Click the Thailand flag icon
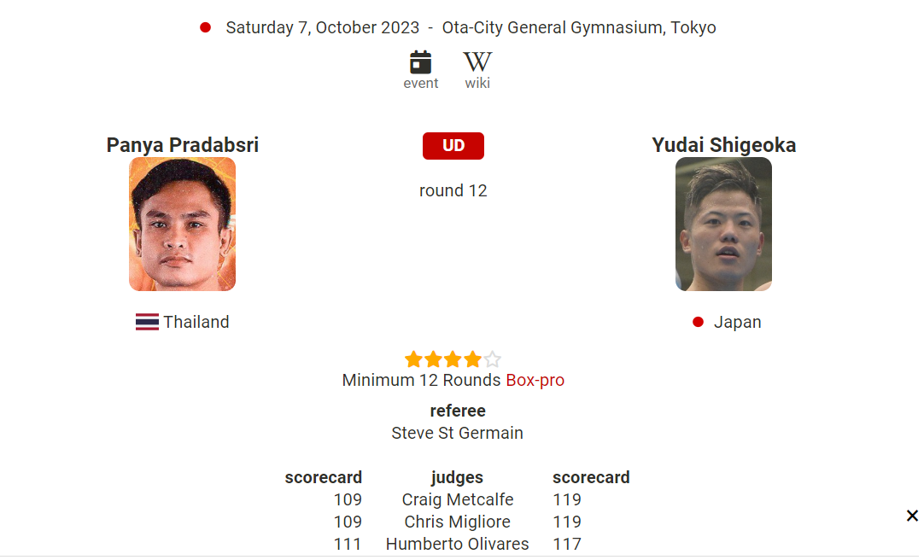This screenshot has height=560, width=924. coord(147,322)
